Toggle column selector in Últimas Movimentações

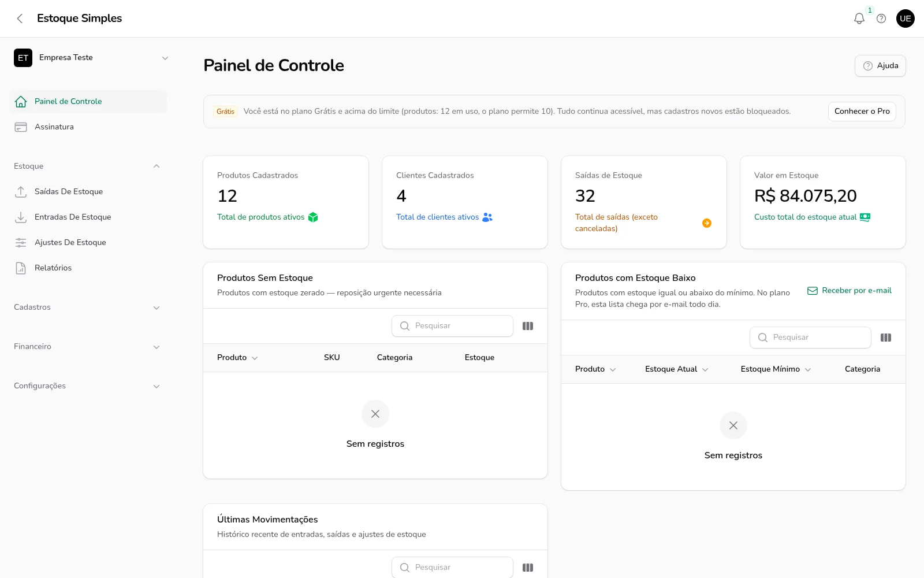coord(528,568)
